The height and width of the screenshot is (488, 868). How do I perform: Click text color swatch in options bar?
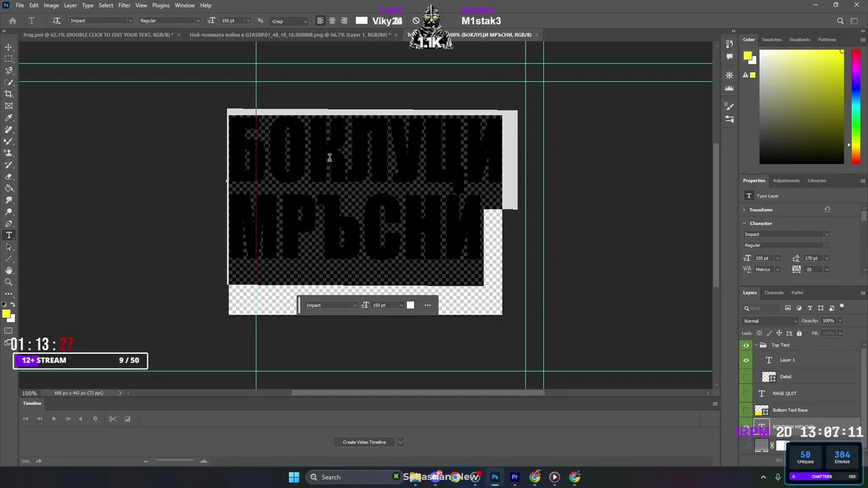tap(361, 20)
